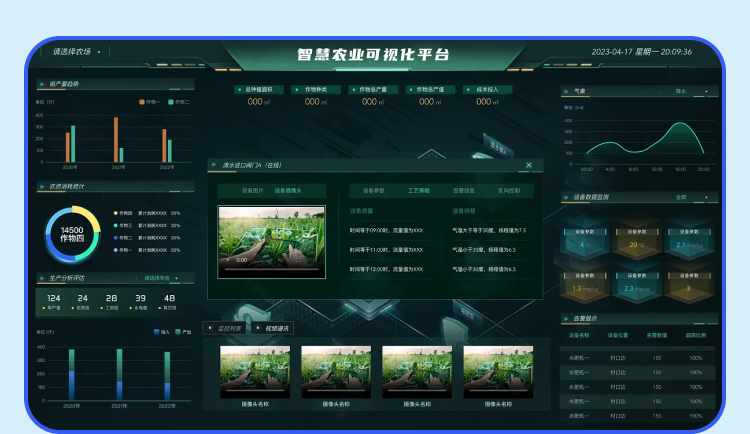Expand the 降水 dropdown in the weather panel
Viewport: 750px width, 434px height.
pyautogui.click(x=692, y=91)
